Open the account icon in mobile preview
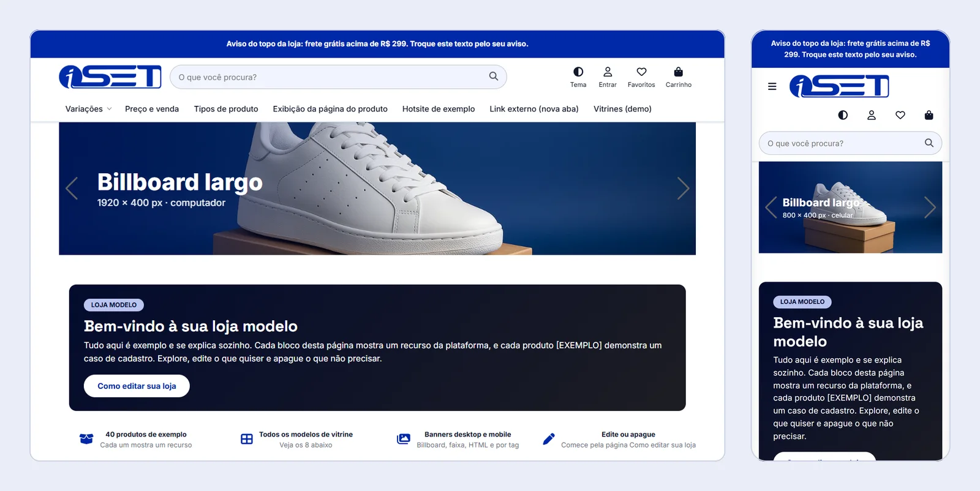Screen dimensions: 980x491 [x=872, y=115]
